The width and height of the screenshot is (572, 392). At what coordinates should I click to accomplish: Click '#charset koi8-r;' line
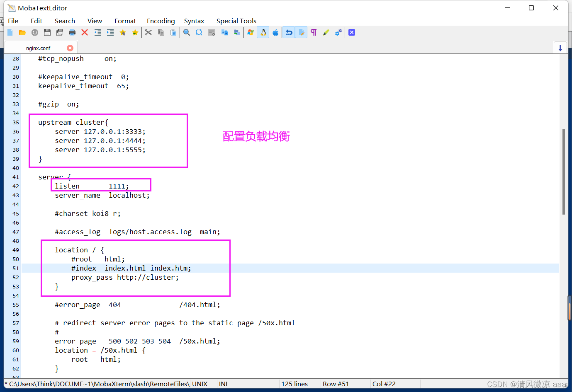(88, 213)
